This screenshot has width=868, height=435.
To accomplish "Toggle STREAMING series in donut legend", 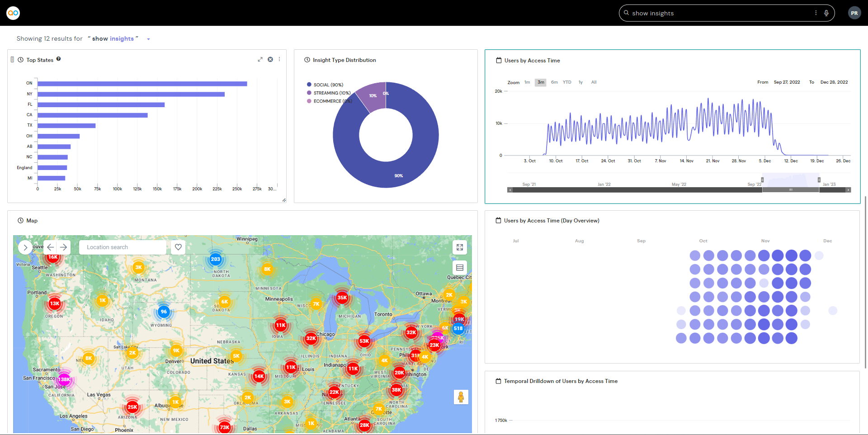I will [331, 93].
